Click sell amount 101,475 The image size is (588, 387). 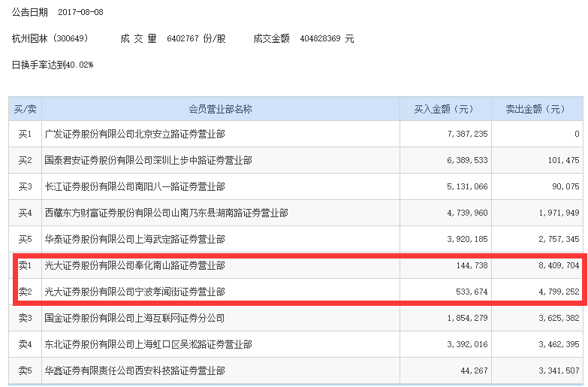pyautogui.click(x=564, y=160)
